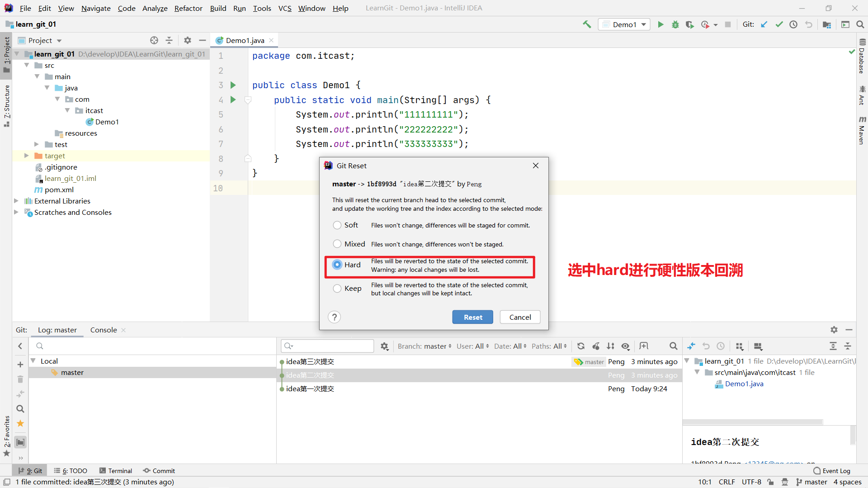Collapse the Local branches node
The width and height of the screenshot is (868, 488).
coord(33,361)
